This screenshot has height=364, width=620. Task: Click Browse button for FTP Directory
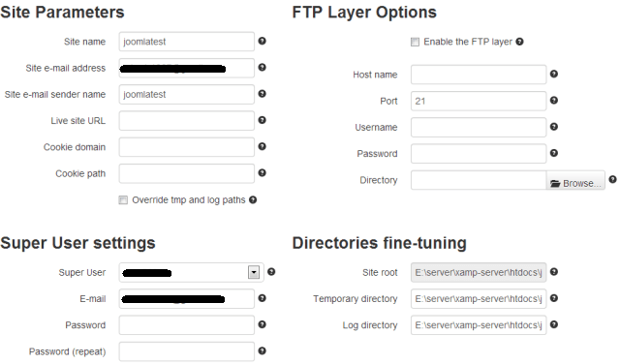coord(575,181)
